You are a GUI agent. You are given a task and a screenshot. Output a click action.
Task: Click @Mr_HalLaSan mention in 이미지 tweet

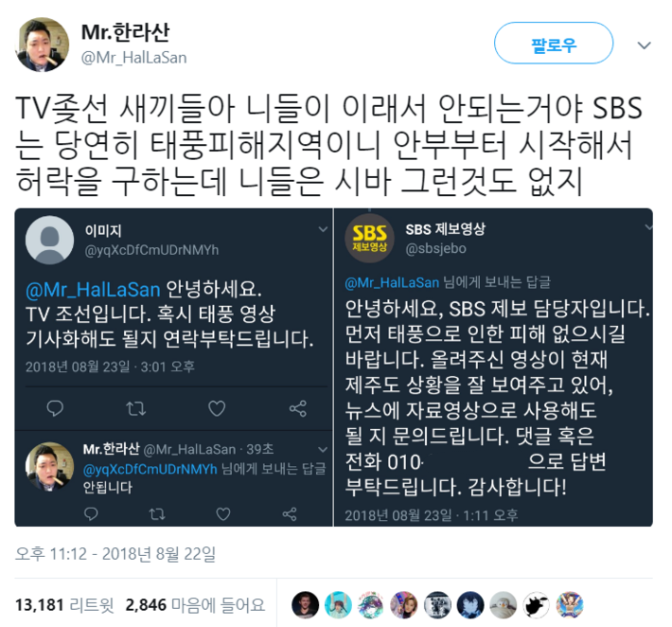click(x=93, y=290)
